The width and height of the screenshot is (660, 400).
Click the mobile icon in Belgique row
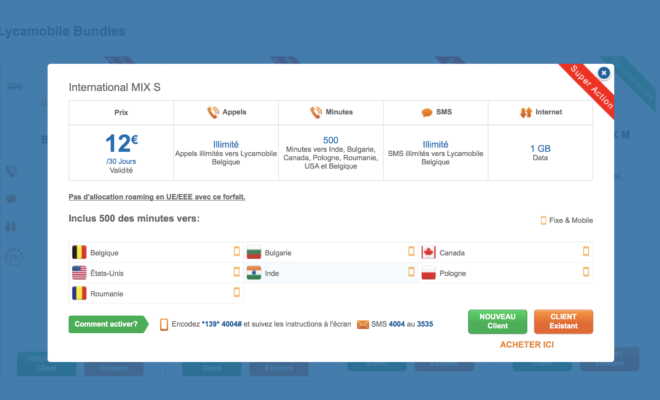(237, 251)
